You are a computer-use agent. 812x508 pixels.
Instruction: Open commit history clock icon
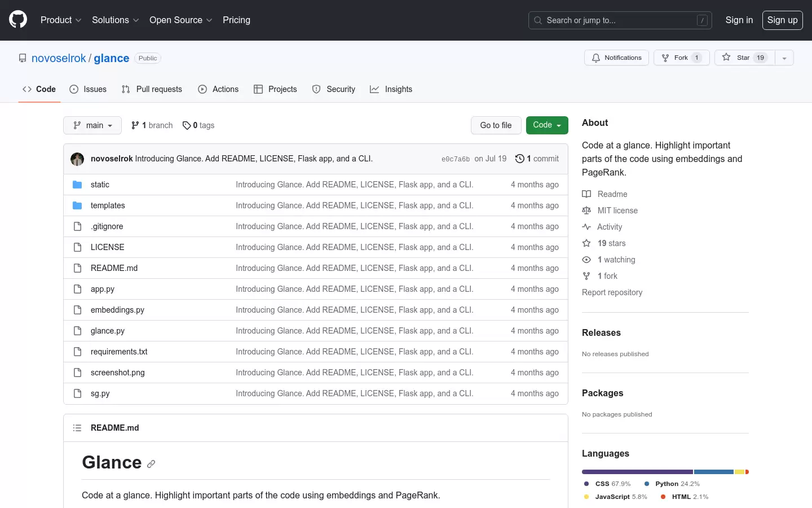[519, 159]
